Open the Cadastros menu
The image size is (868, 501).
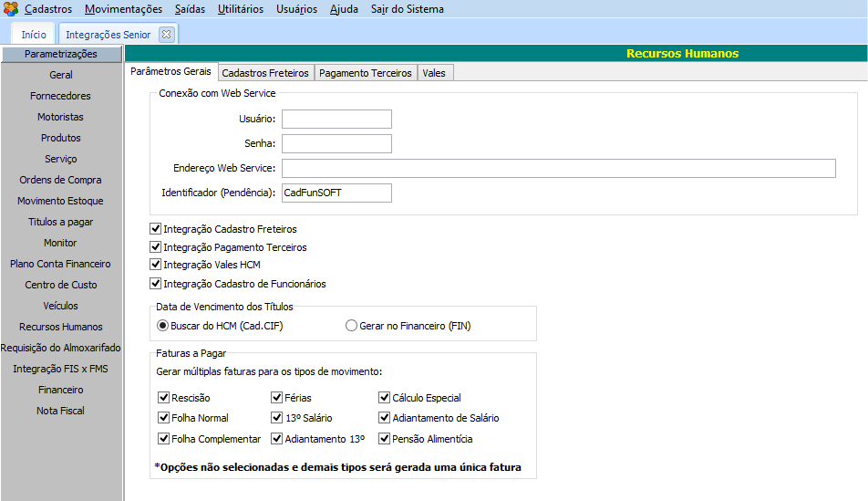click(x=48, y=9)
